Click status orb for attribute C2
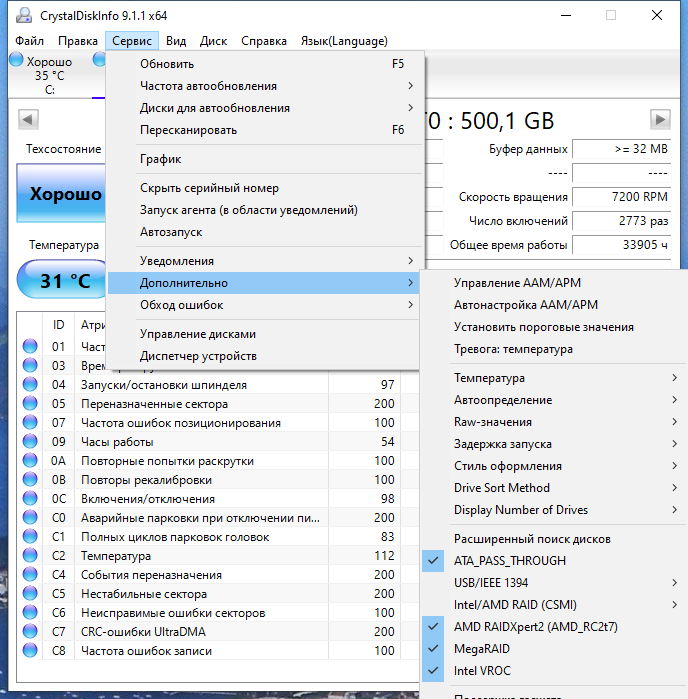The width and height of the screenshot is (688, 699). click(30, 555)
